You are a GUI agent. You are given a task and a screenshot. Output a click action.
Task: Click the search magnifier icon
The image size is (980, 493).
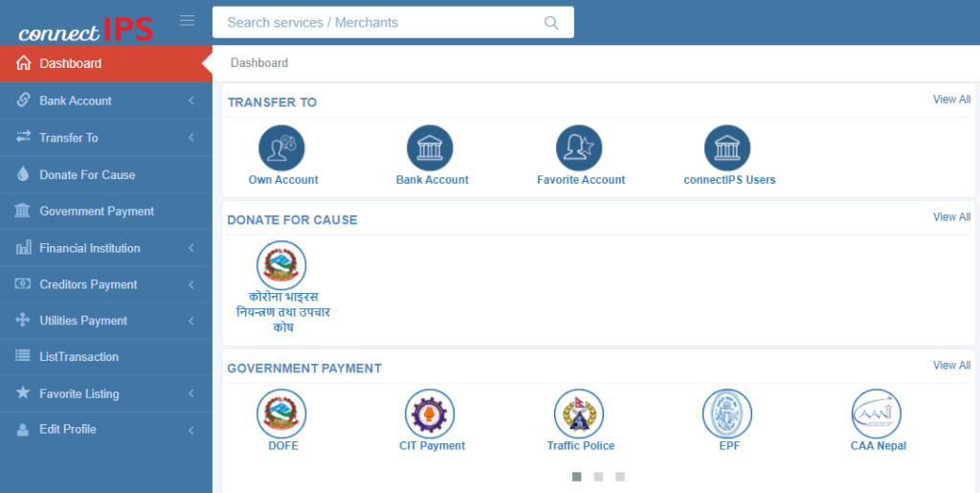[x=551, y=23]
